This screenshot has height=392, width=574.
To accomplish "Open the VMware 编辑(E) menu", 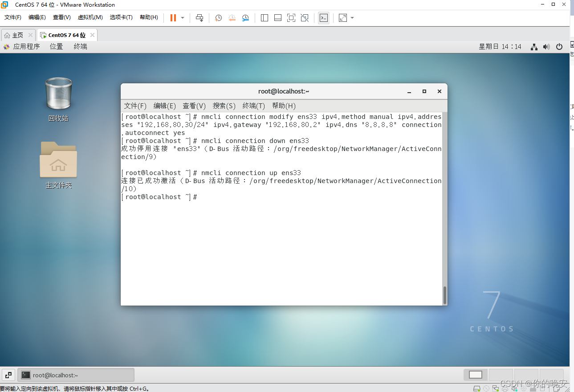I will click(x=37, y=17).
